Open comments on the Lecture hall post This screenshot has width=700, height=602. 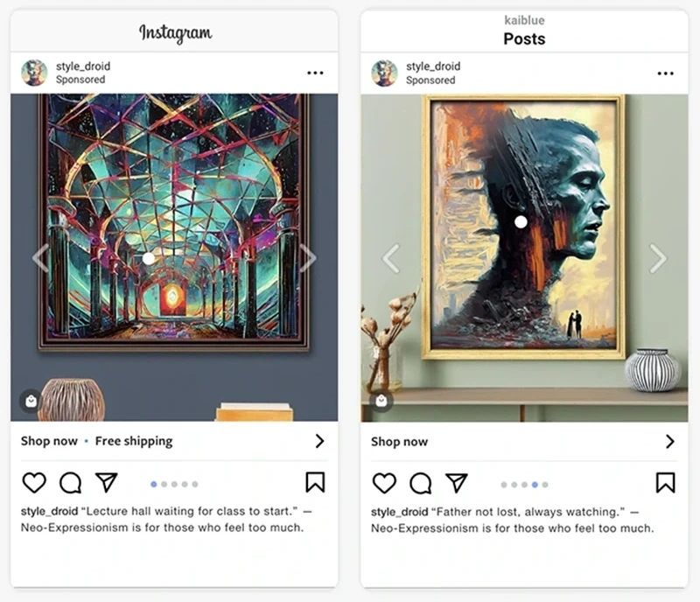71,483
